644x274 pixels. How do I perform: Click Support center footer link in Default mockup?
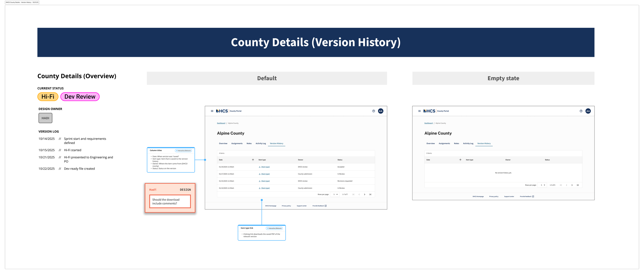(x=302, y=206)
